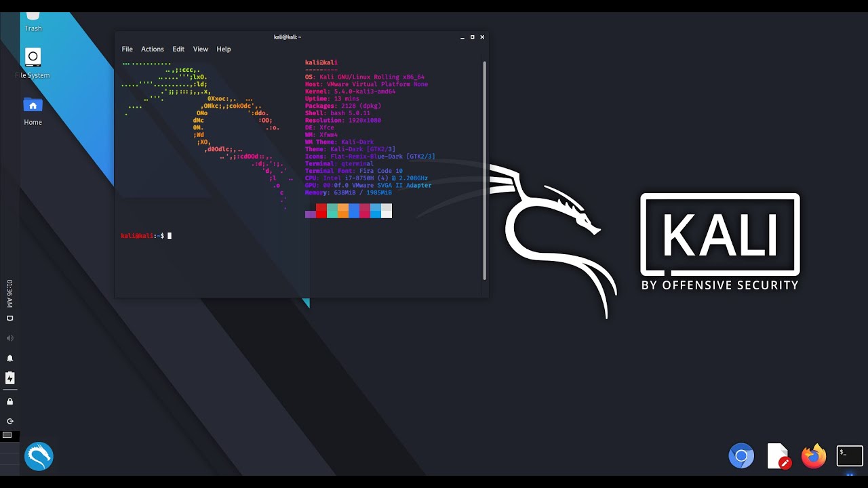This screenshot has height=488, width=868.
Task: Open the Help menu in terminal
Action: pos(224,49)
